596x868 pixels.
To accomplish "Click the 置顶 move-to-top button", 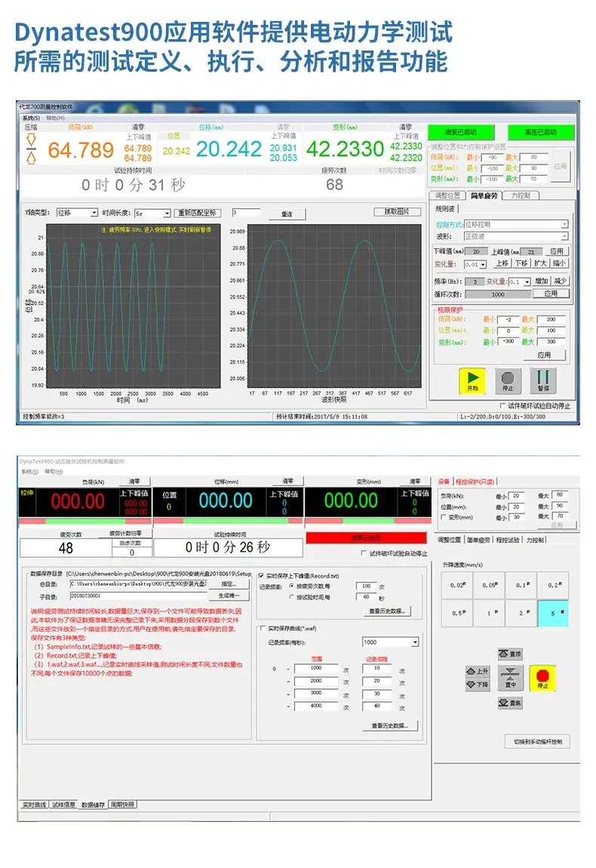I will click(x=510, y=654).
